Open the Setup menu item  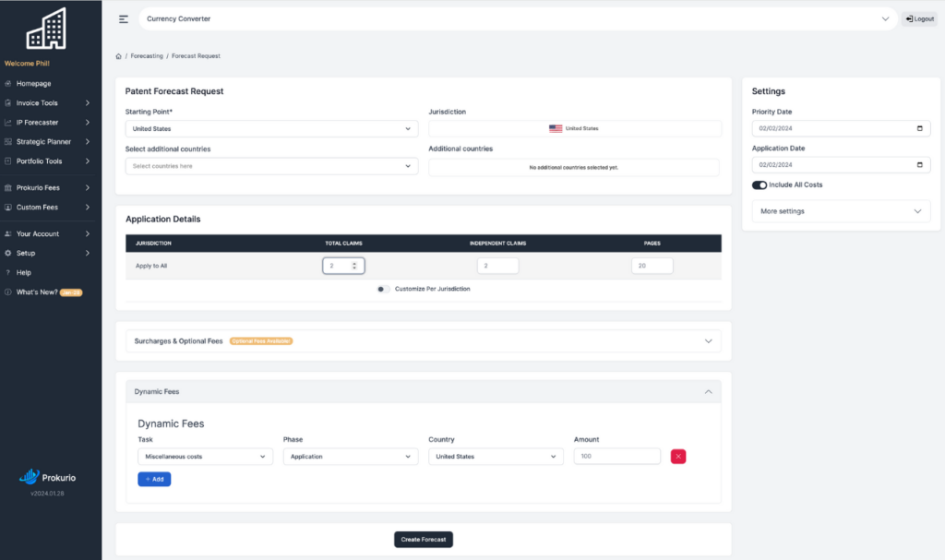(26, 253)
